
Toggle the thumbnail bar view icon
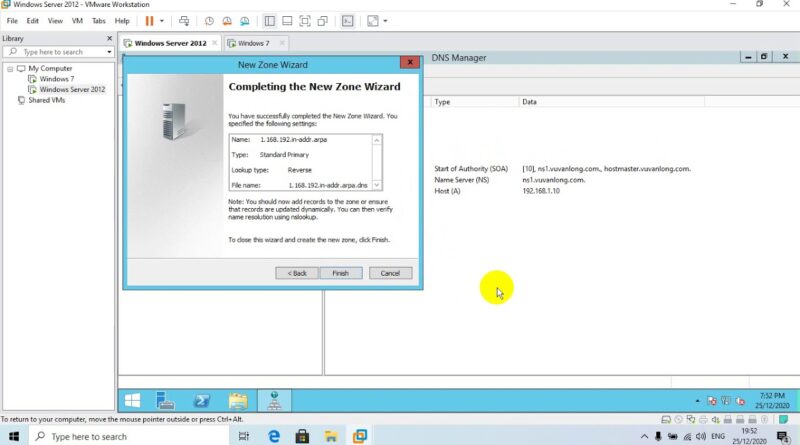[287, 21]
